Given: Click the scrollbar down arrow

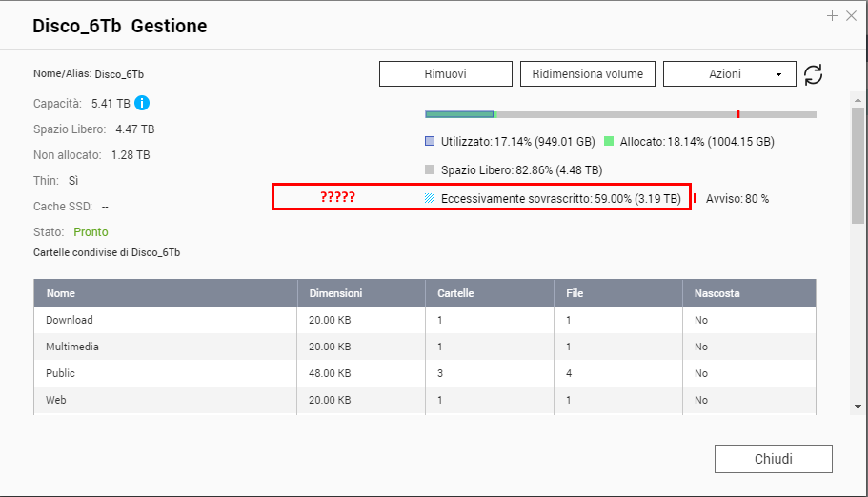Looking at the screenshot, I should point(858,406).
